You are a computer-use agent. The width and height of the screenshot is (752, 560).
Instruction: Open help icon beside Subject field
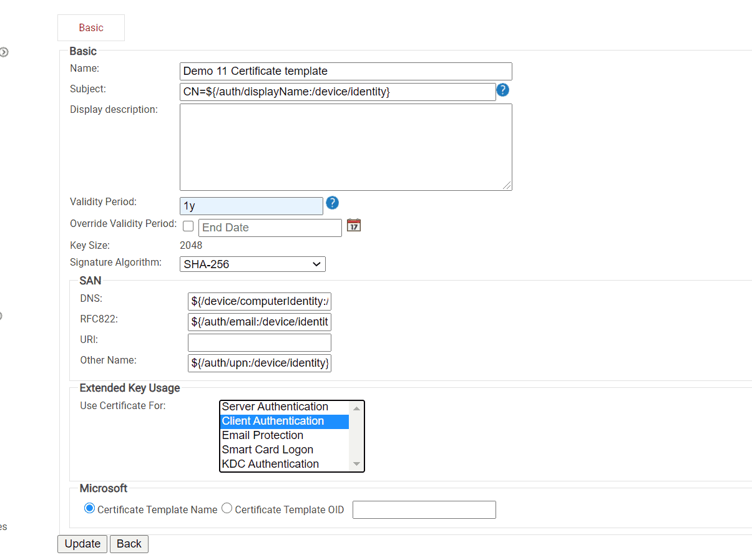pos(503,90)
